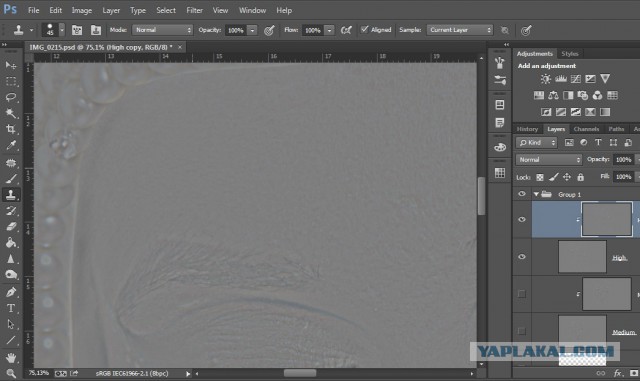Select the Pen tool
The image size is (640, 381).
(11, 292)
